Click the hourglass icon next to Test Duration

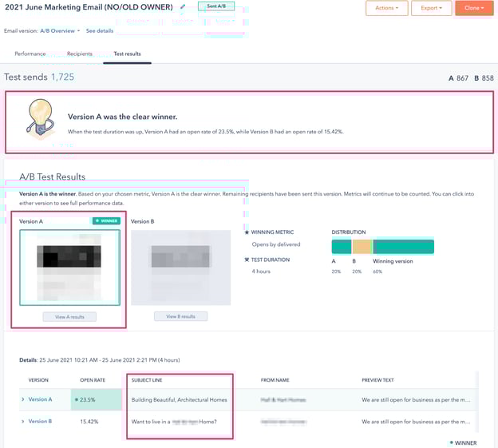click(246, 260)
